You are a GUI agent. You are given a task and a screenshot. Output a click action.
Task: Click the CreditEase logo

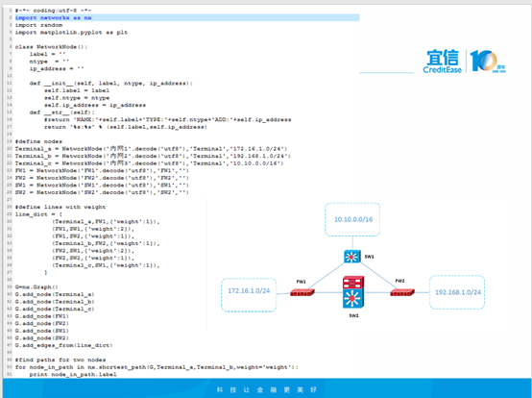coord(443,62)
